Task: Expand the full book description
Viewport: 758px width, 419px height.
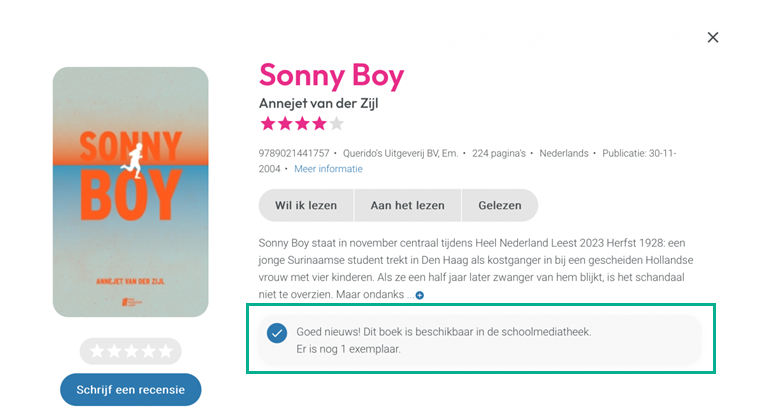Action: point(420,295)
